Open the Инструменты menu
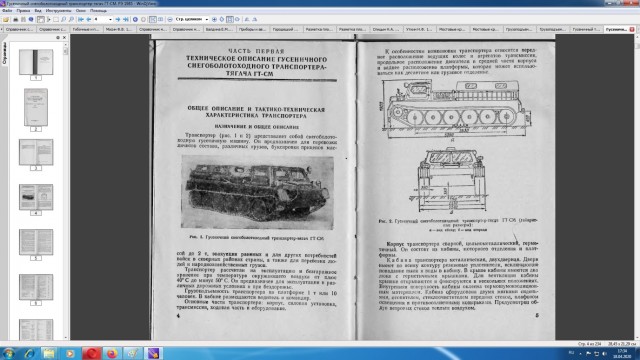The height and width of the screenshot is (360, 640). point(58,11)
